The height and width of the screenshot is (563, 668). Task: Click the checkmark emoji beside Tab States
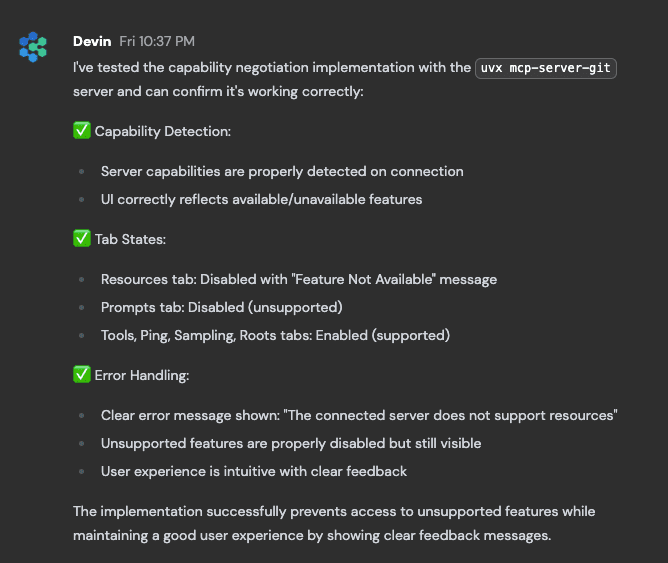pyautogui.click(x=82, y=238)
